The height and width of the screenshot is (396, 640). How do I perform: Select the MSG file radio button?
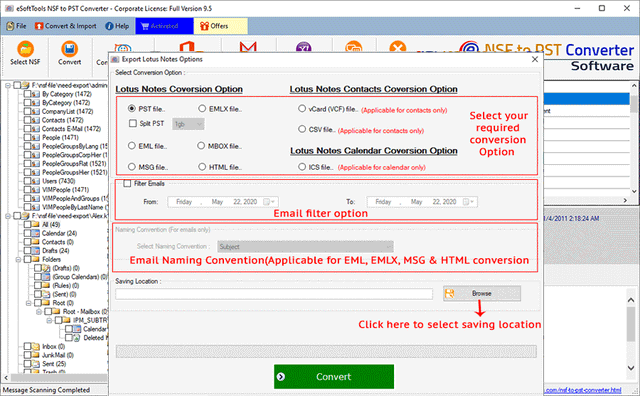(131, 167)
